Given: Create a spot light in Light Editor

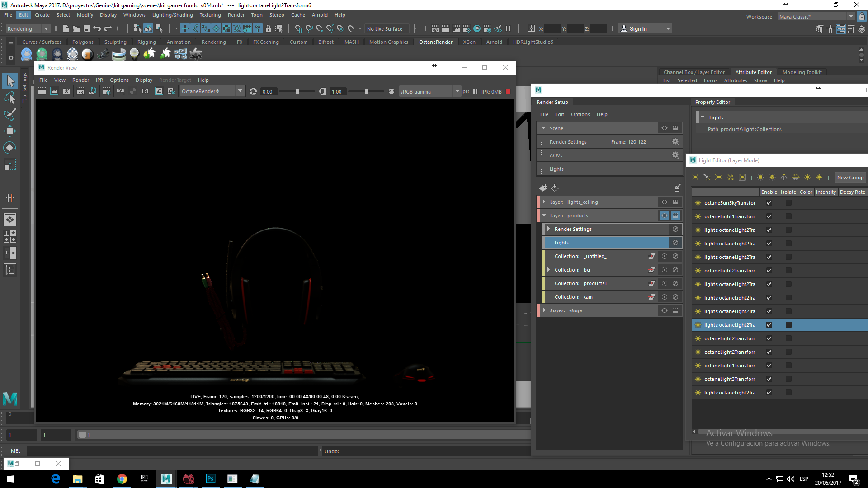Looking at the screenshot, I should click(707, 178).
